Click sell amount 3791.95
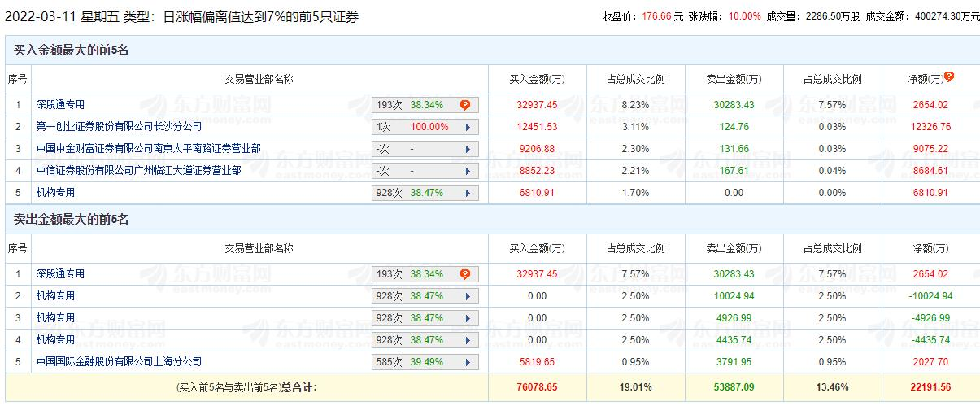This screenshot has height=406, width=980. coord(734,361)
